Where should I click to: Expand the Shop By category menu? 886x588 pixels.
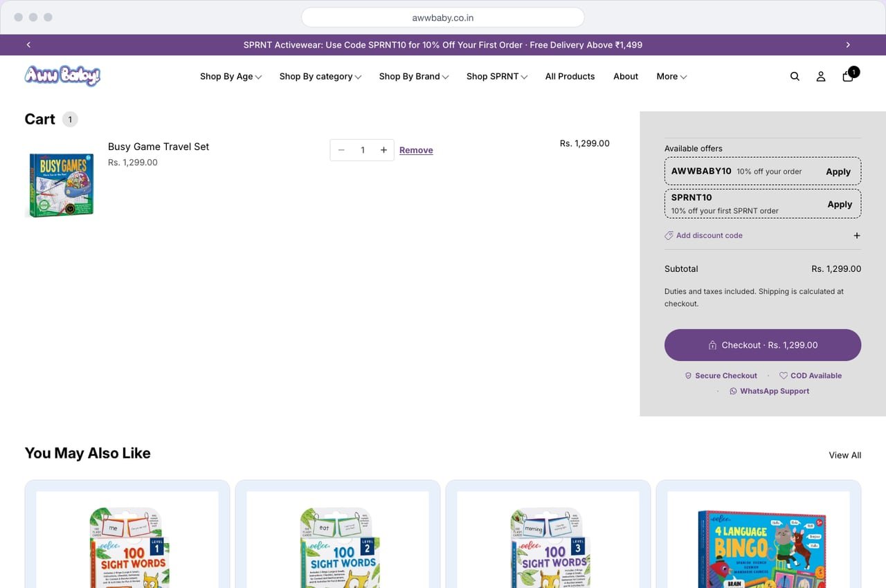coord(320,77)
